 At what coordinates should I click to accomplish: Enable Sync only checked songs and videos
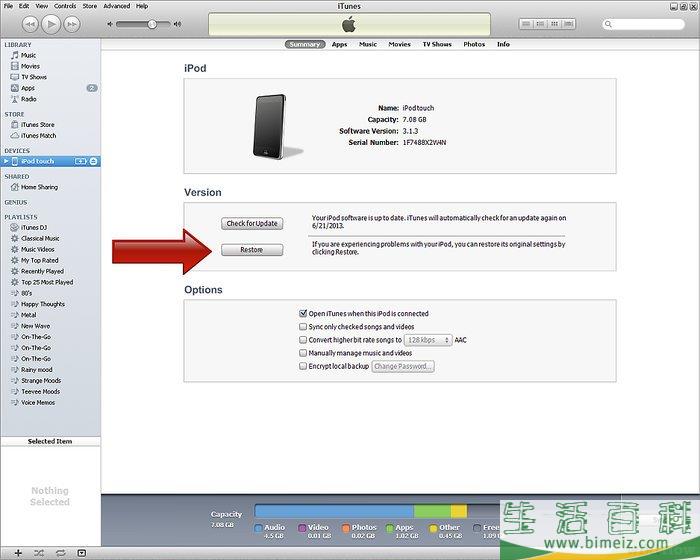coord(303,327)
